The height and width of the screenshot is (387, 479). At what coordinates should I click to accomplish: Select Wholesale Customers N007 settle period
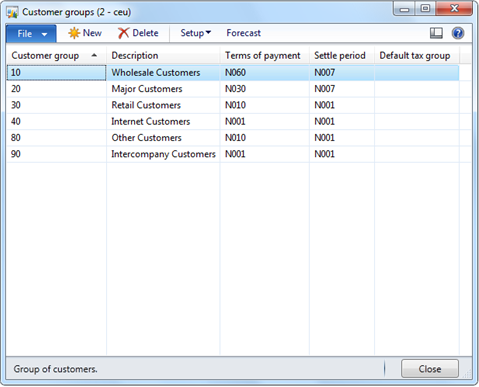(x=342, y=72)
